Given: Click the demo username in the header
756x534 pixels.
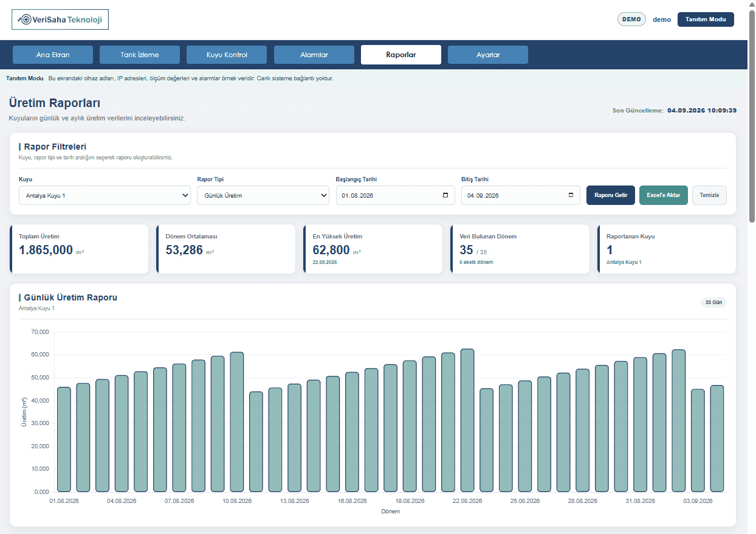Looking at the screenshot, I should pyautogui.click(x=662, y=19).
